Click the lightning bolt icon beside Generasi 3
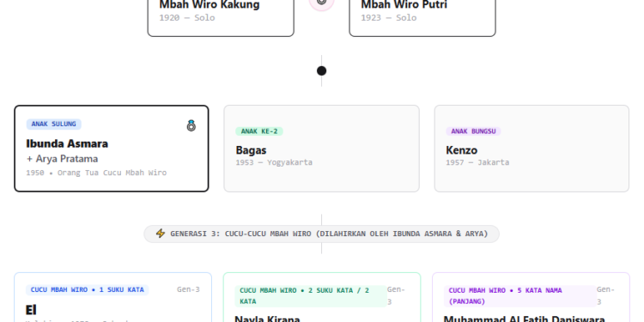The width and height of the screenshot is (644, 322). click(161, 234)
